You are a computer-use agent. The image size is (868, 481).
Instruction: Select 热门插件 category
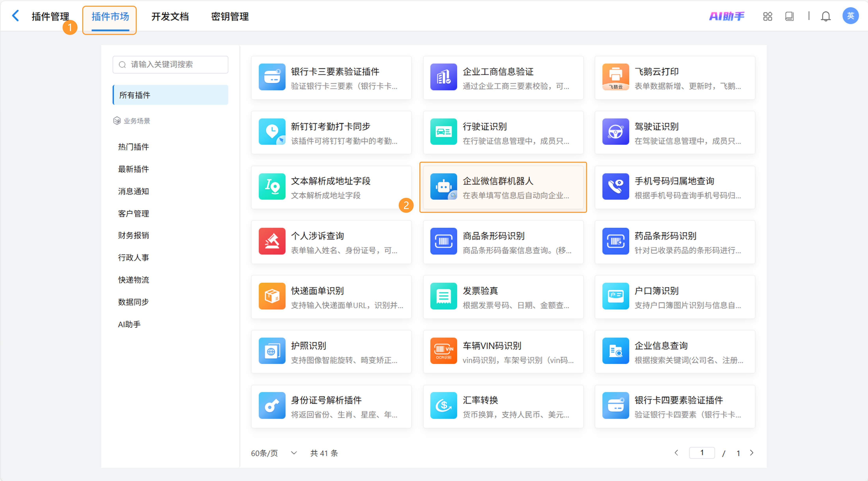coord(133,147)
